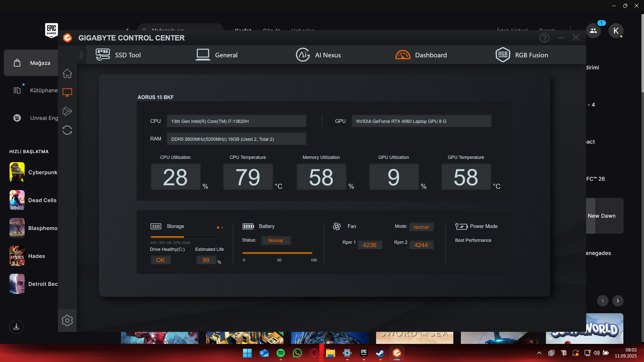Open Outlook from the taskbar
644x362 pixels.
[x=264, y=353]
